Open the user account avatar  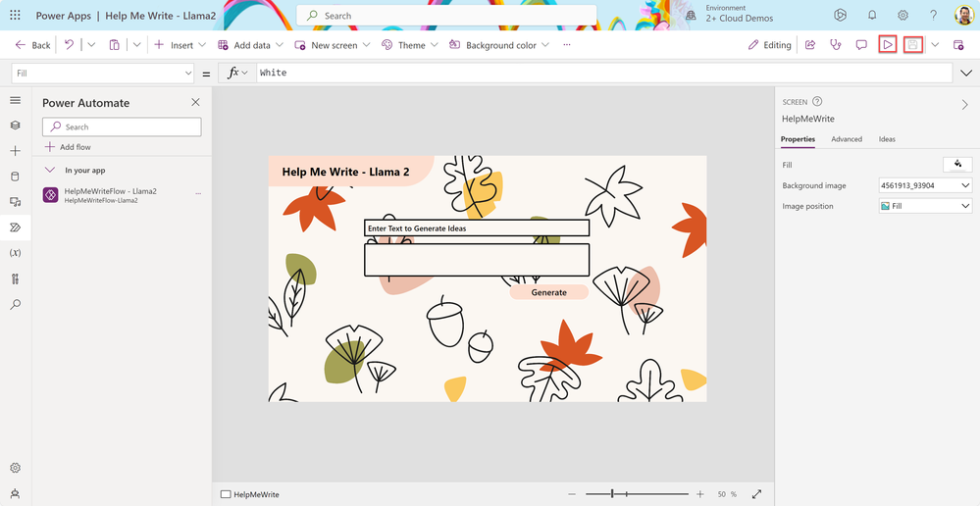pyautogui.click(x=963, y=16)
